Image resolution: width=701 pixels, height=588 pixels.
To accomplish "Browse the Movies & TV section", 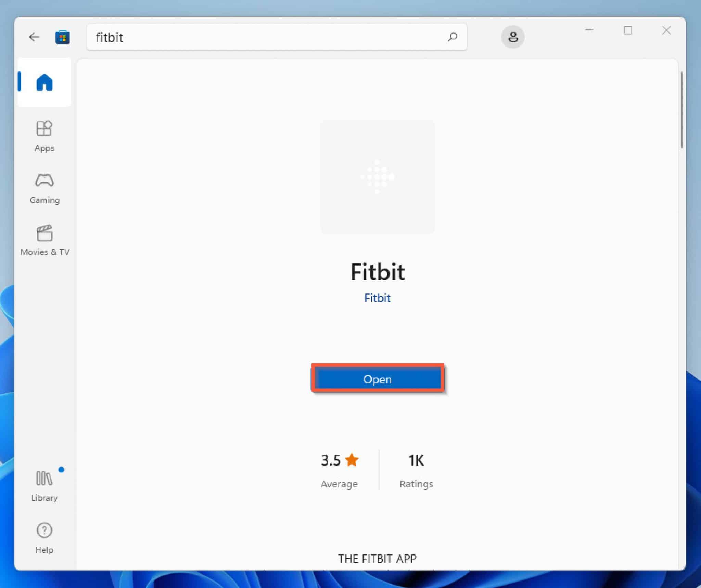I will (x=44, y=239).
